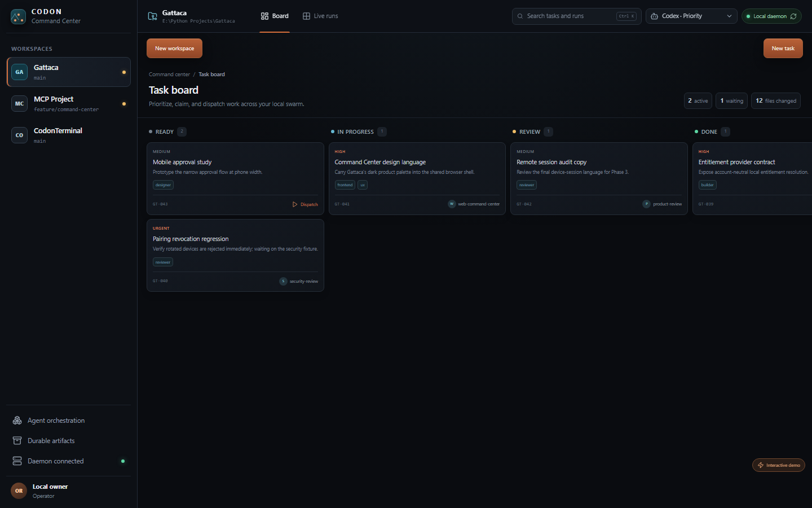Click the GT-043 task ID
The width and height of the screenshot is (812, 508).
click(x=160, y=204)
